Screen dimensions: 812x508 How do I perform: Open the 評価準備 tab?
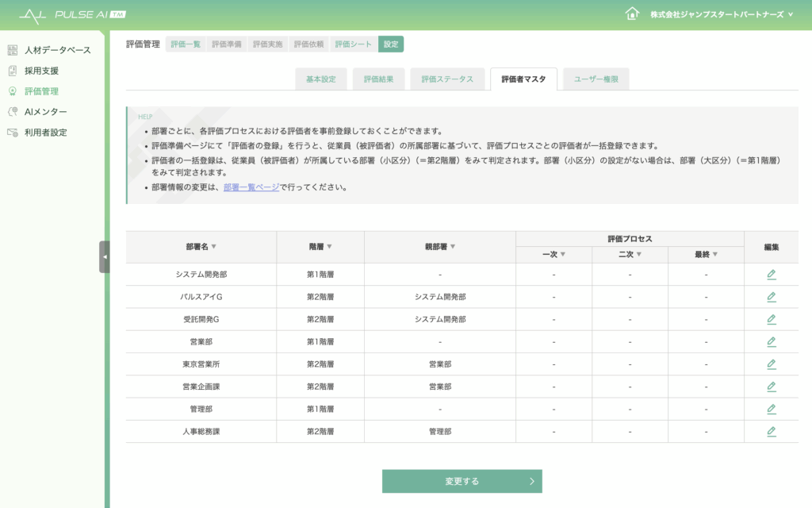[x=226, y=44]
